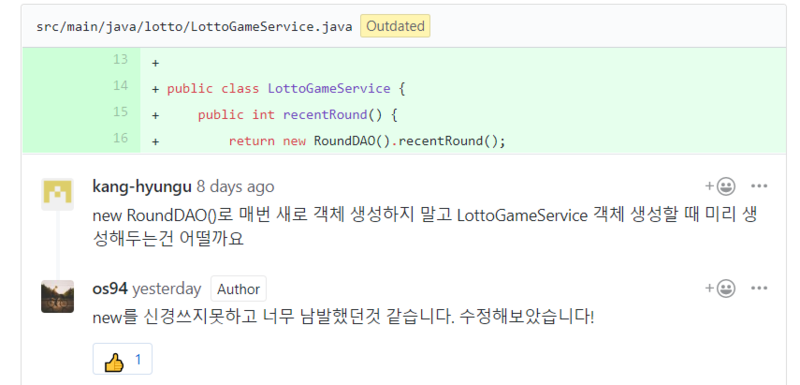The height and width of the screenshot is (385, 800).
Task: Click the 'public int recentRound() {' code line
Action: coord(297,115)
